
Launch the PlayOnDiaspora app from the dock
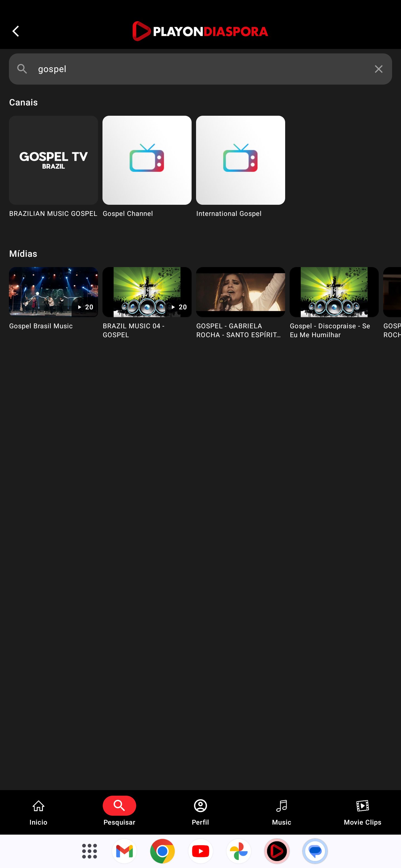click(277, 851)
